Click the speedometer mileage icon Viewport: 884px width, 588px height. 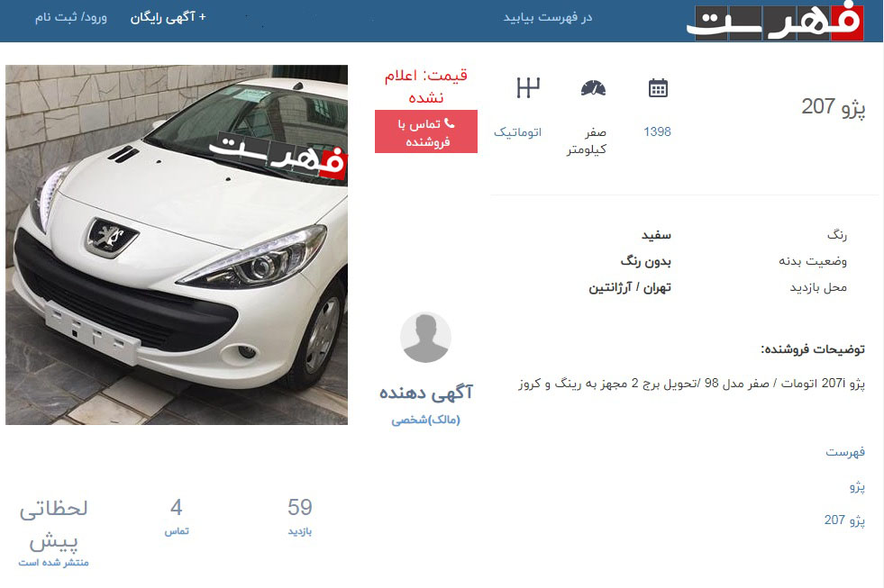pyautogui.click(x=593, y=88)
